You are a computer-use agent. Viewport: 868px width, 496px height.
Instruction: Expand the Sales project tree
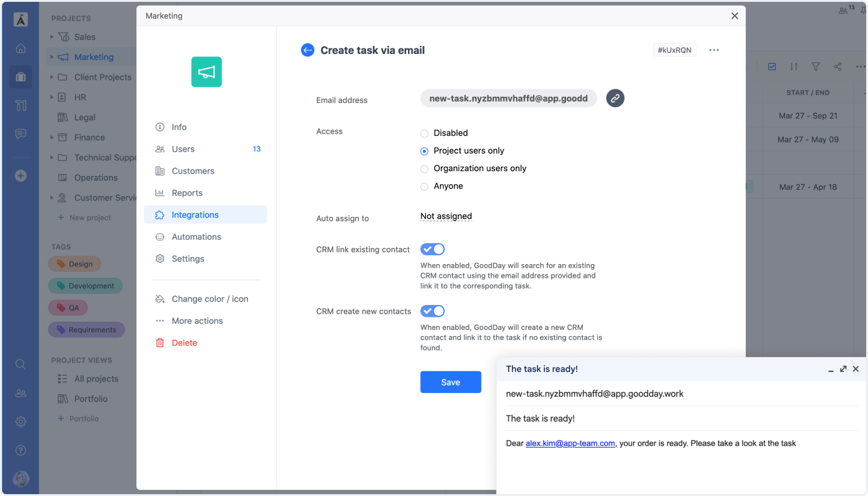[52, 37]
